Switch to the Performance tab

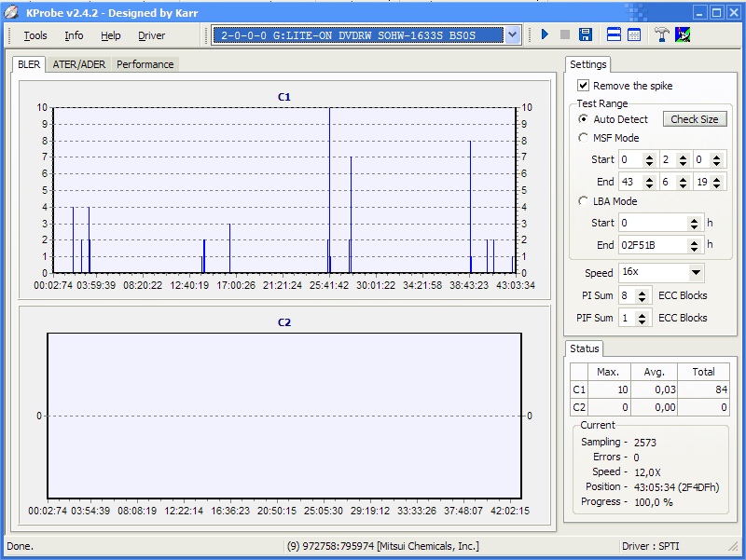click(x=145, y=64)
